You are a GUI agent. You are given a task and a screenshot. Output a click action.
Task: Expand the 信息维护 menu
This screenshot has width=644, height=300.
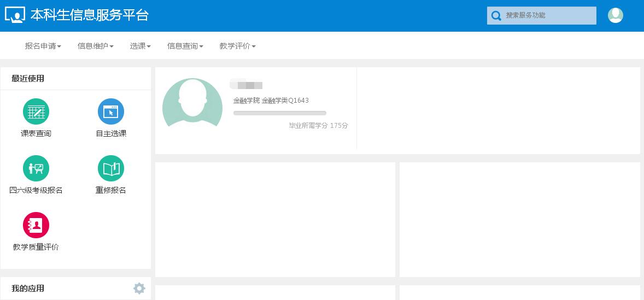click(96, 46)
